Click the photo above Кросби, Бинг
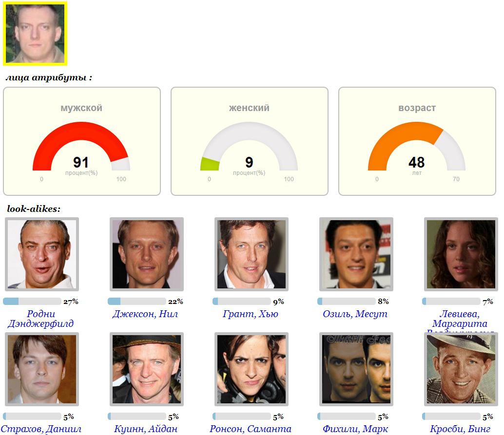 [x=461, y=369]
